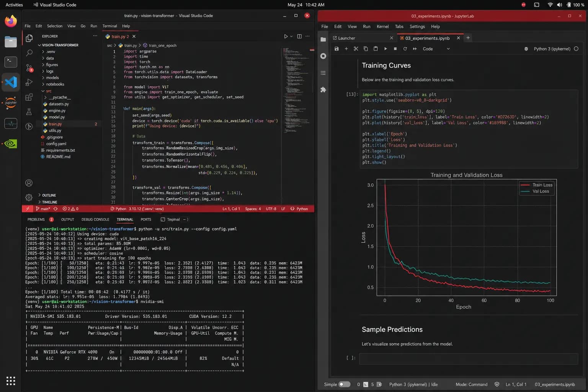Open cell type Code dropdown
This screenshot has width=588, height=392.
(436, 49)
